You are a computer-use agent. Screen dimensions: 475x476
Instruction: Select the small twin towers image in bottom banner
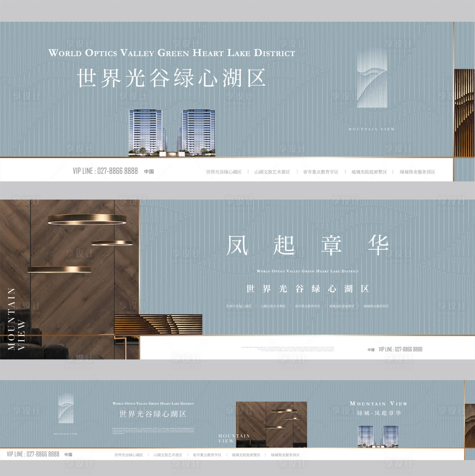tap(378, 436)
